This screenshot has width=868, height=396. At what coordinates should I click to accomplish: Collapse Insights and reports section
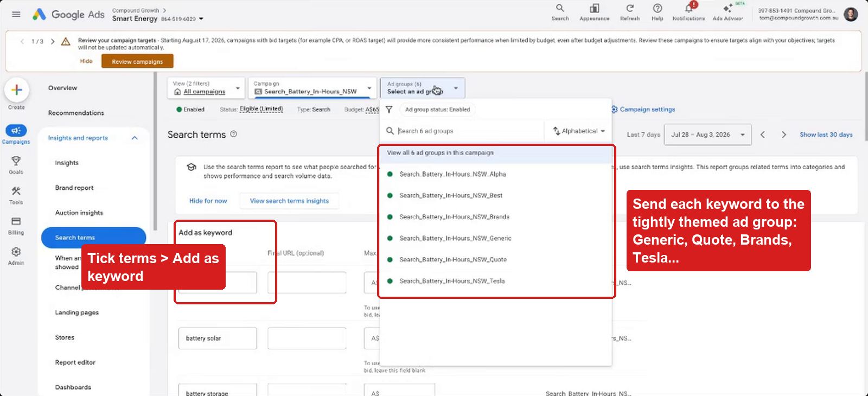(x=135, y=138)
